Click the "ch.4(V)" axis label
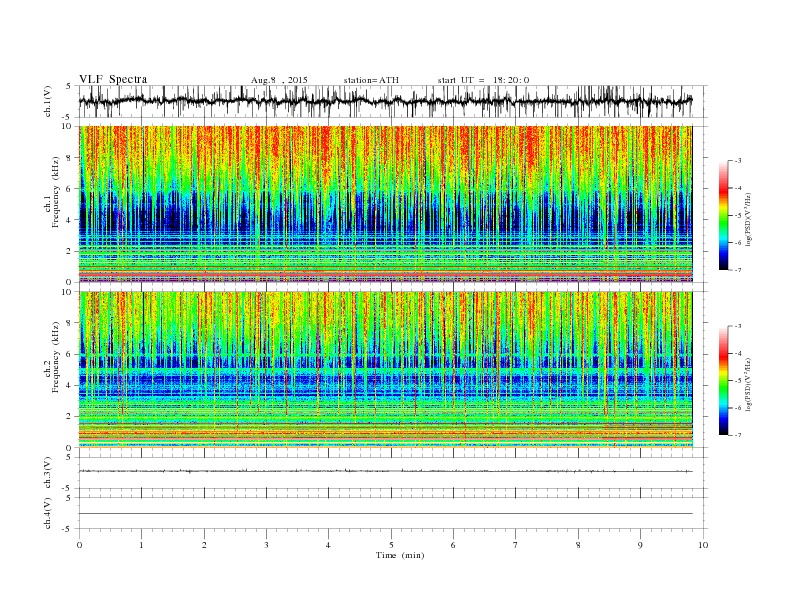 tap(47, 513)
